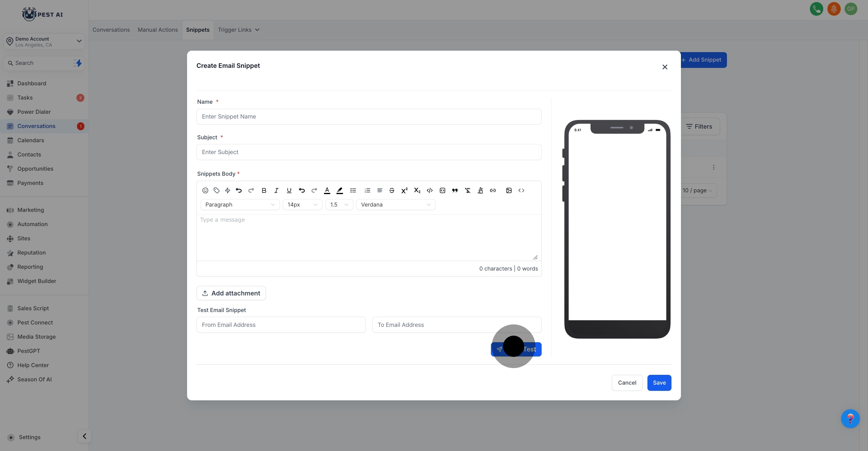Insert an emoji from the editor toolbar
This screenshot has height=451, width=868.
click(205, 190)
